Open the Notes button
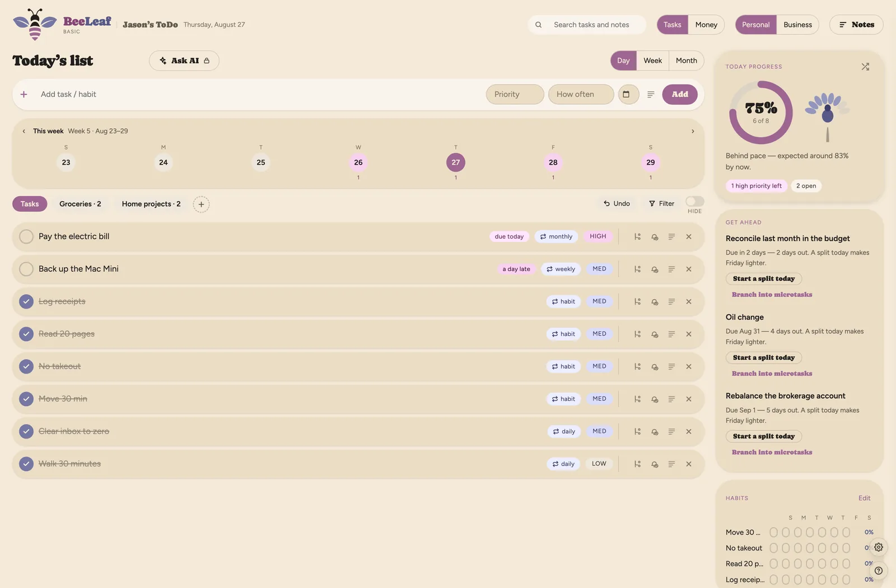The height and width of the screenshot is (588, 896). [856, 25]
